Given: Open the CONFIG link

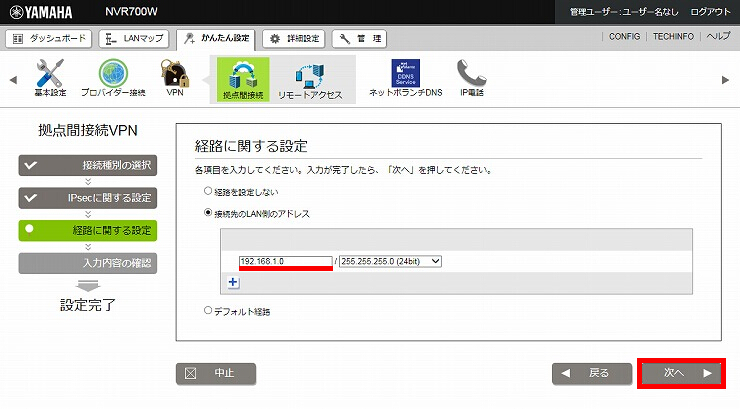Looking at the screenshot, I should coord(624,36).
